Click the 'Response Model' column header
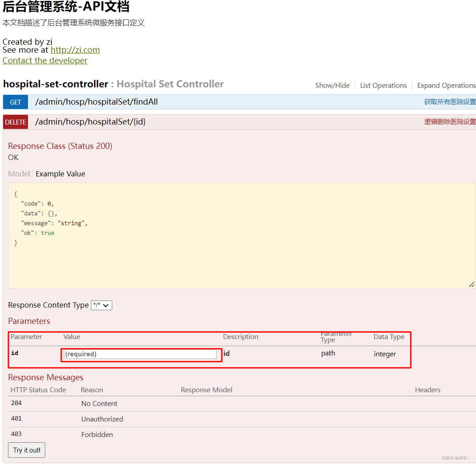Screen dimensions: 476x464 tap(207, 390)
